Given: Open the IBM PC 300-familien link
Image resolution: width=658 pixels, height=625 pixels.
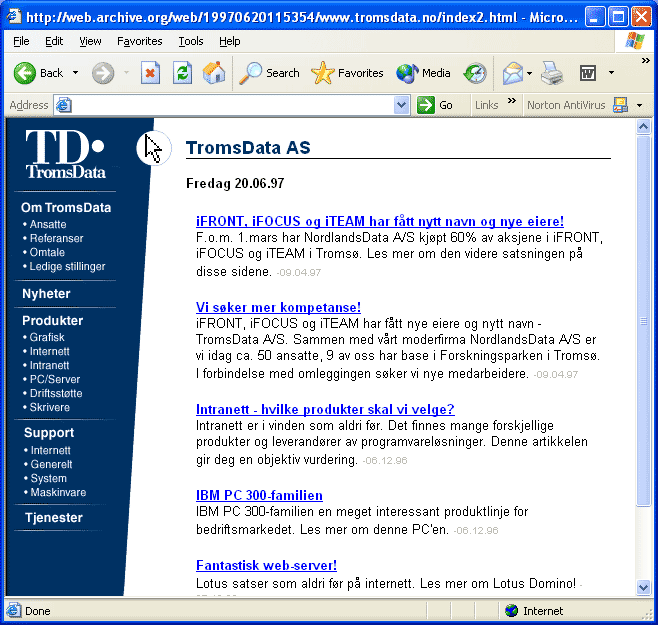Looking at the screenshot, I should (x=259, y=495).
